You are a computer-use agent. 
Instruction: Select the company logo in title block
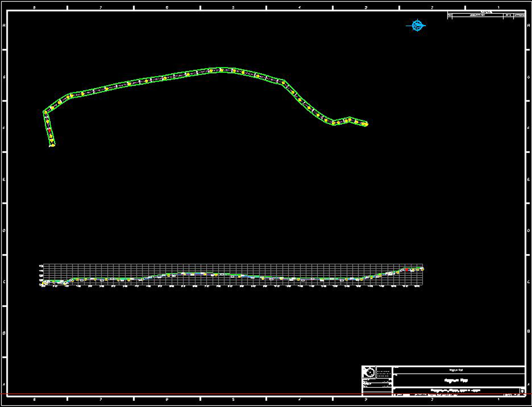point(369,373)
